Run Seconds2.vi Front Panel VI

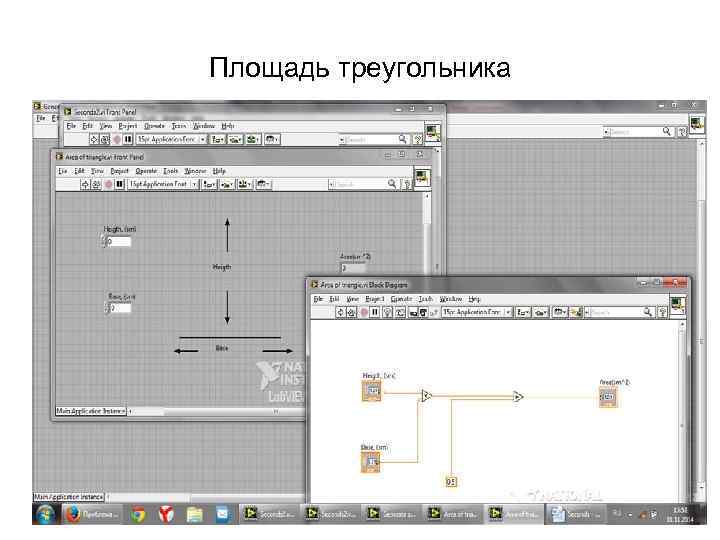(x=94, y=139)
